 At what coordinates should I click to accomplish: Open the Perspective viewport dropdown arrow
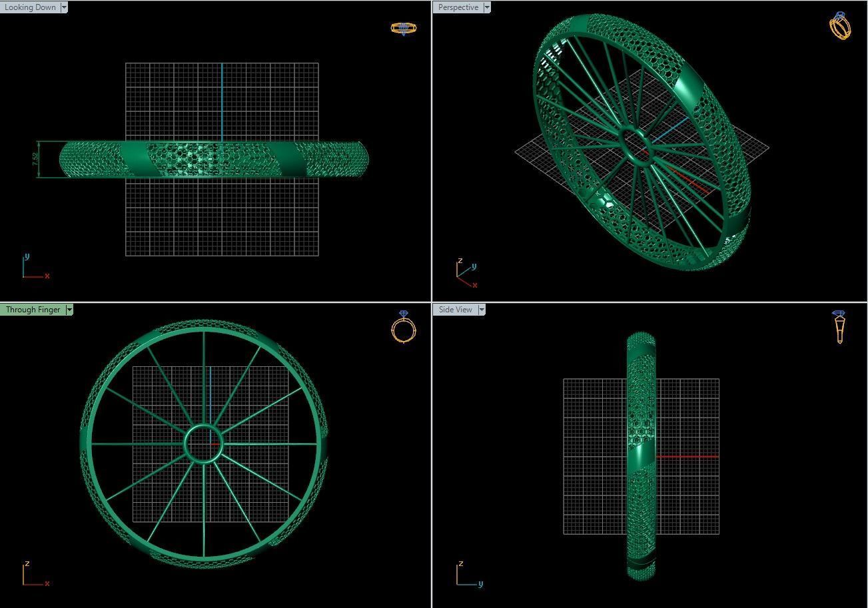pos(487,7)
